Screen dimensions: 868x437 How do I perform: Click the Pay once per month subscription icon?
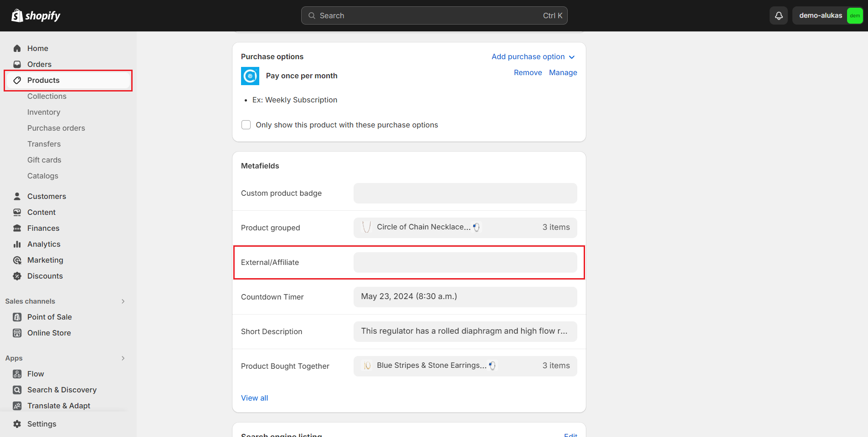(250, 76)
